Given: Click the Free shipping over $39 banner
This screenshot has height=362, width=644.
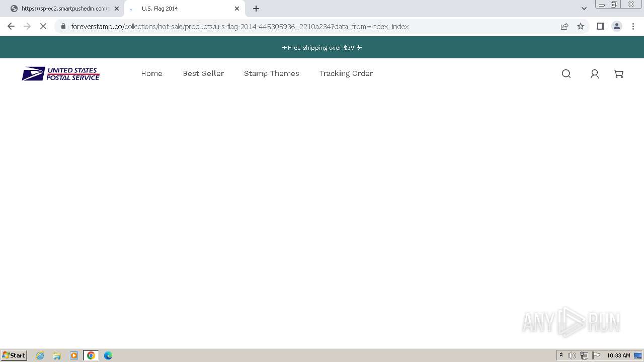Looking at the screenshot, I should [322, 48].
